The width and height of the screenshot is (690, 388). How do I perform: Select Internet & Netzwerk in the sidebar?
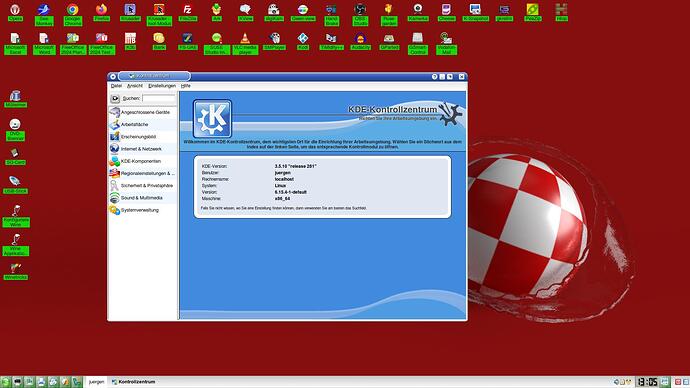click(143, 149)
